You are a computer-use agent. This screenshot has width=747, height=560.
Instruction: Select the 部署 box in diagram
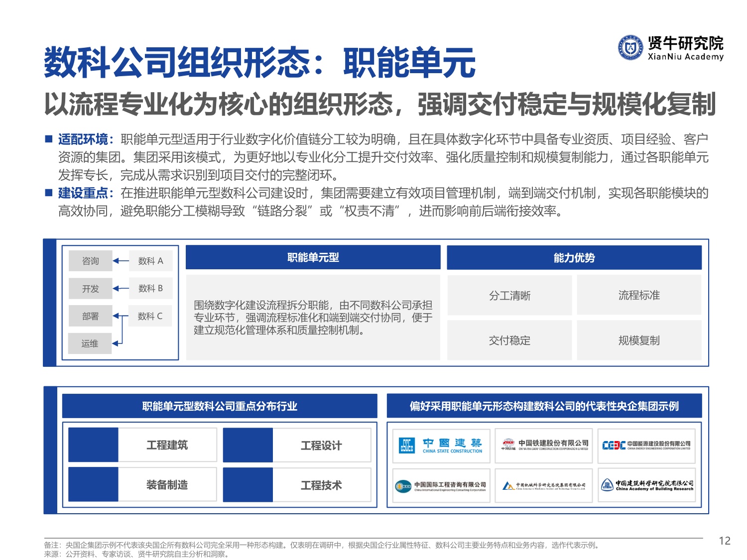click(91, 316)
